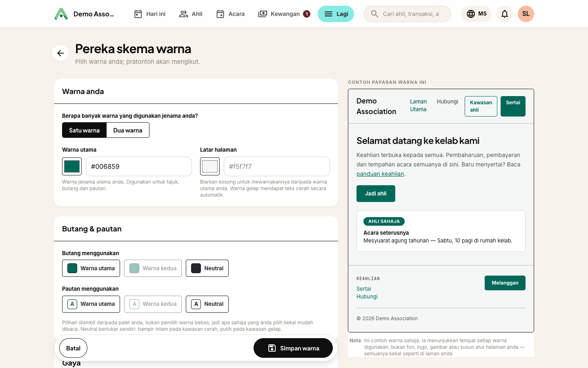Choose Neutral for links
The height and width of the screenshot is (368, 588).
(207, 304)
